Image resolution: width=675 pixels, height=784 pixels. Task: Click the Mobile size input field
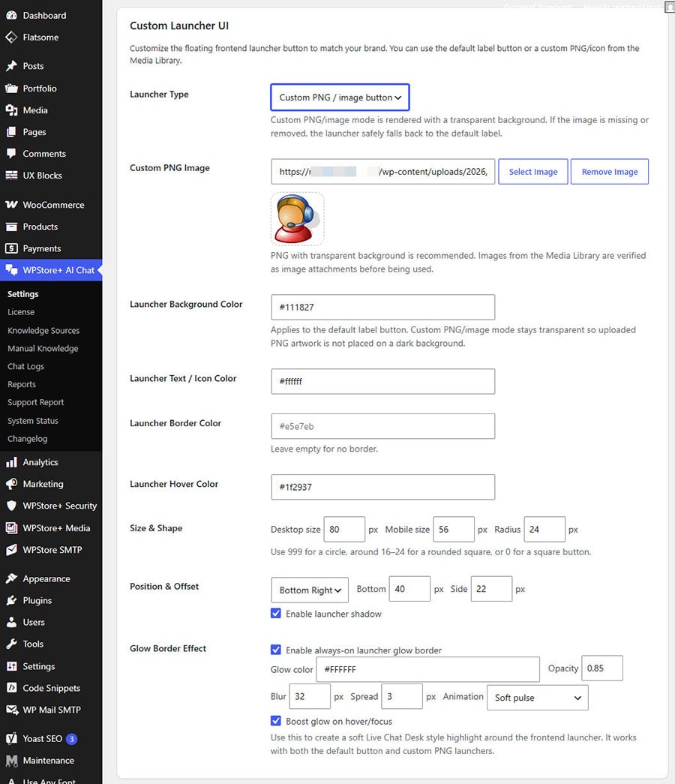pos(454,530)
